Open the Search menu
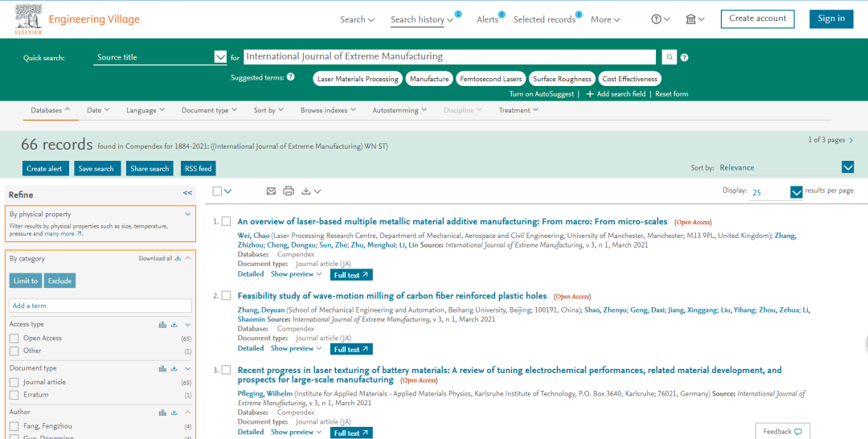This screenshot has height=439, width=868. 357,19
